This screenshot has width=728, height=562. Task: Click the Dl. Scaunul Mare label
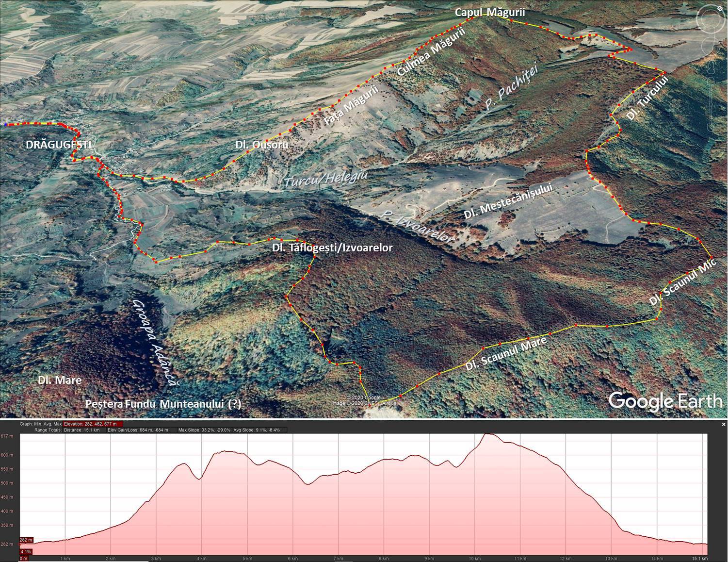click(506, 353)
